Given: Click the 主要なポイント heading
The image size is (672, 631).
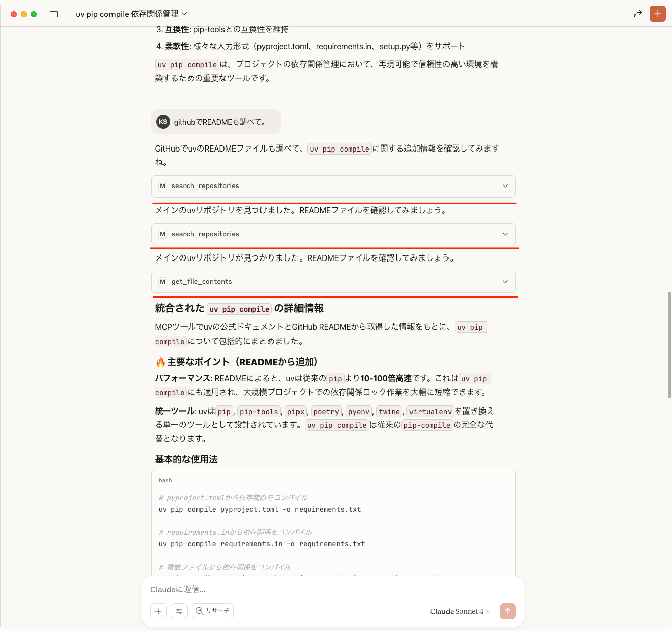Looking at the screenshot, I should [237, 362].
